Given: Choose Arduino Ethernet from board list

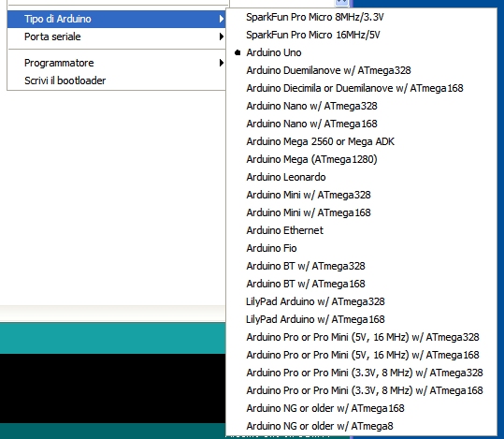Looking at the screenshot, I should point(361,230).
